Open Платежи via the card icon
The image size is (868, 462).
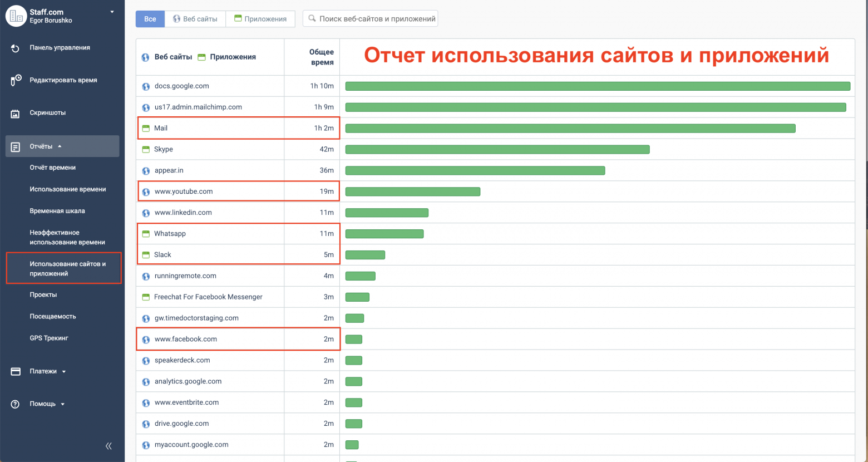coord(16,371)
